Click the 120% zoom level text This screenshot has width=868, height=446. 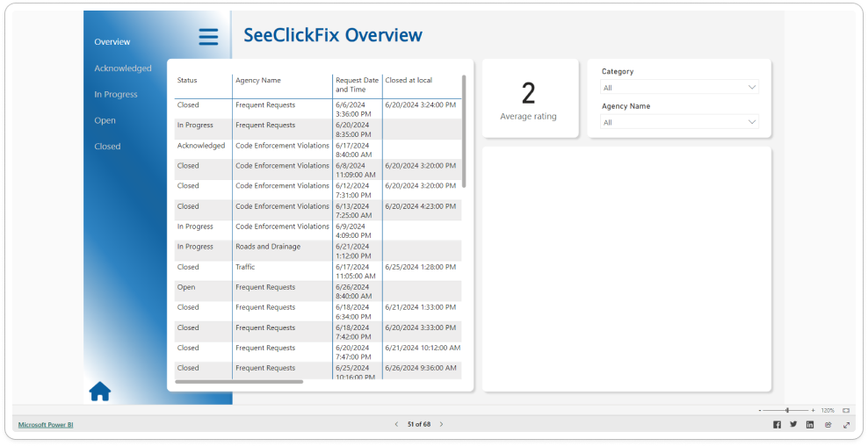(x=828, y=411)
